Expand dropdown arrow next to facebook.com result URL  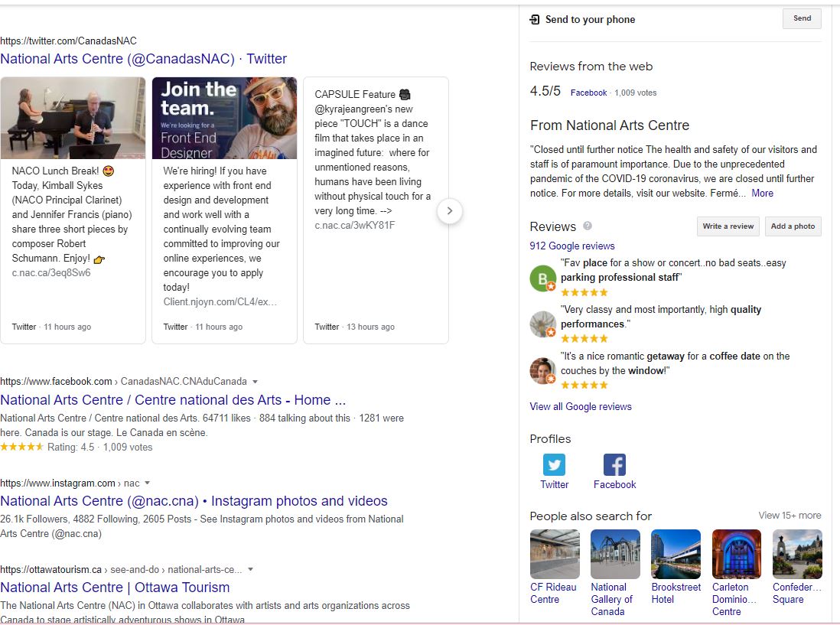pyautogui.click(x=255, y=382)
